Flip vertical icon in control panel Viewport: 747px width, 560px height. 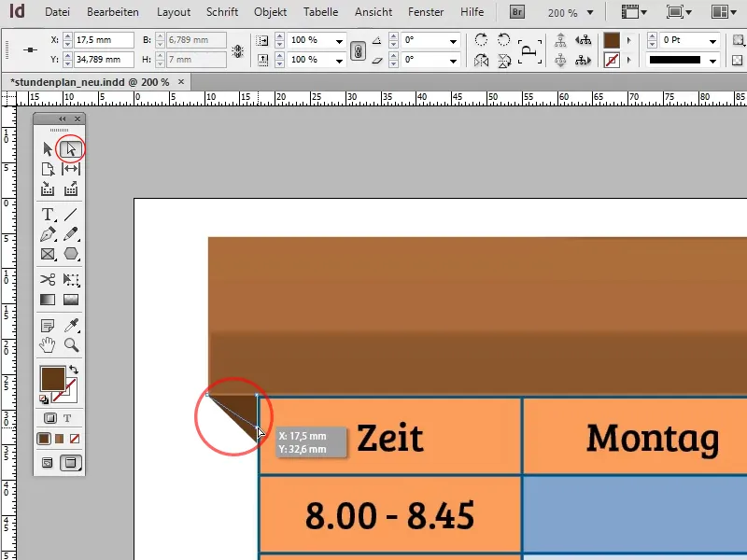point(503,60)
